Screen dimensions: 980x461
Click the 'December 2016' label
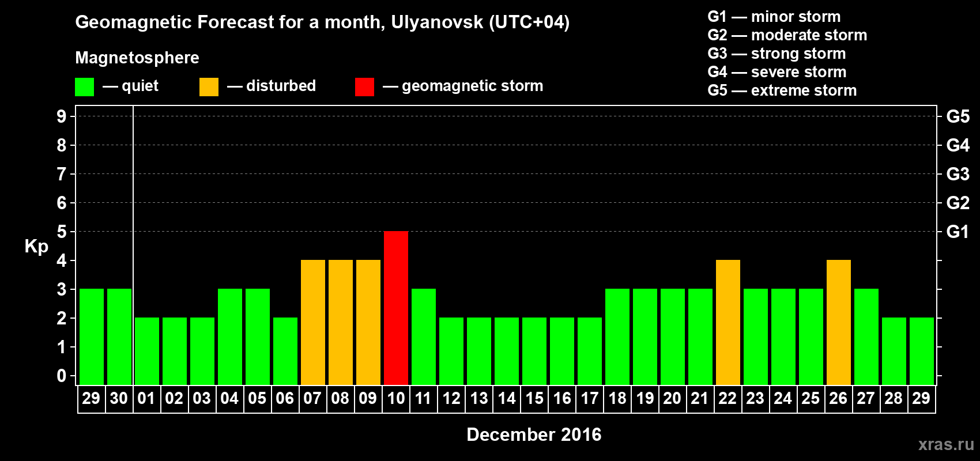click(534, 434)
